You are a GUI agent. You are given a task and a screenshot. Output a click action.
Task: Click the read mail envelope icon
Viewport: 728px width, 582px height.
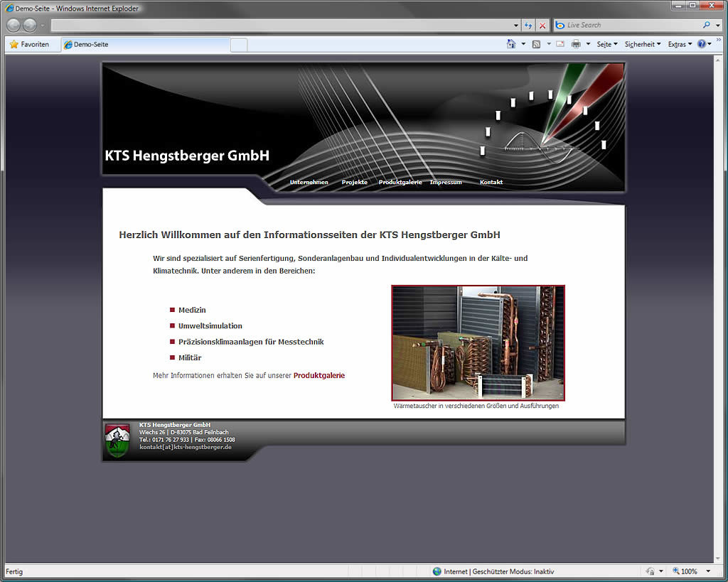560,44
